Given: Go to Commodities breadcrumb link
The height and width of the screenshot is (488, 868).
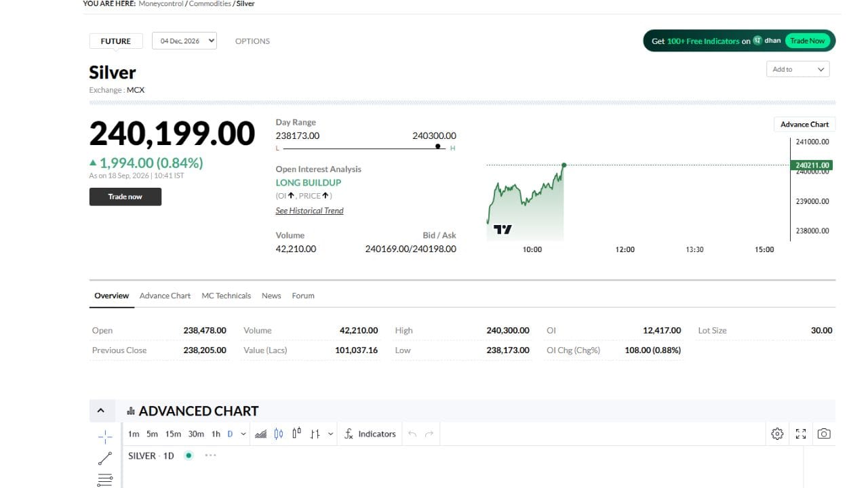Looking at the screenshot, I should pos(210,4).
